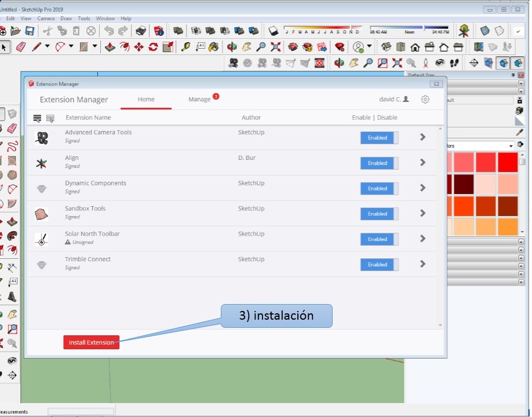Save the model with the floppy icon
The image size is (532, 417).
coord(30,31)
